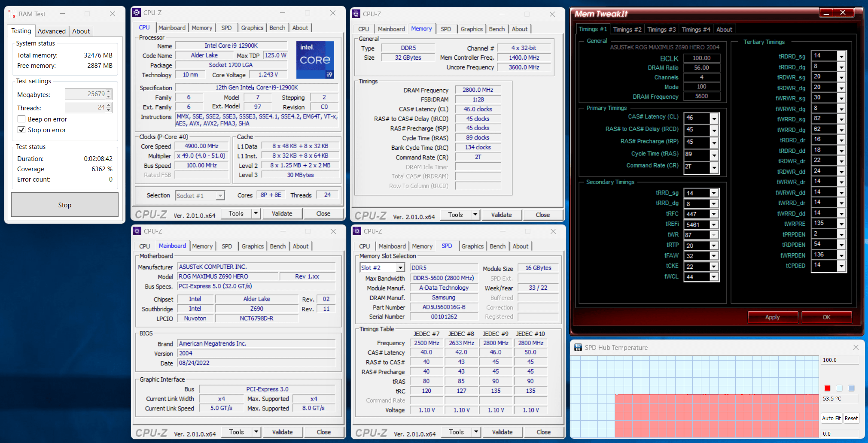Click Validate in the CPU tab window
This screenshot has height=443, width=868.
(282, 213)
